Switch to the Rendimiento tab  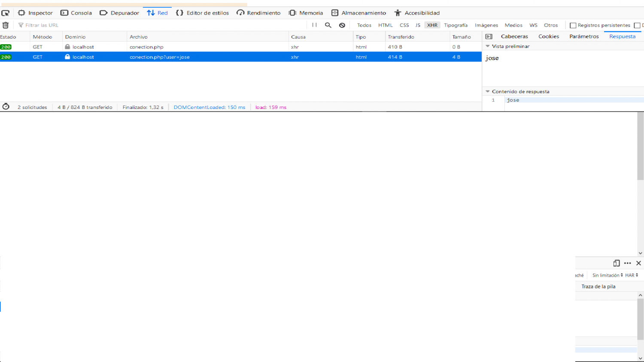258,13
